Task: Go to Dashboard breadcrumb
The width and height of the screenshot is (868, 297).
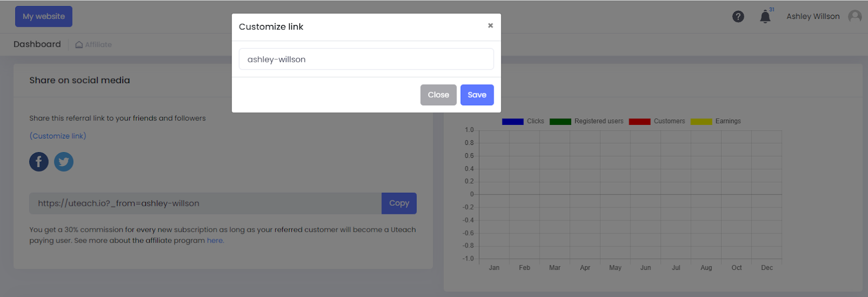Action: coord(37,45)
